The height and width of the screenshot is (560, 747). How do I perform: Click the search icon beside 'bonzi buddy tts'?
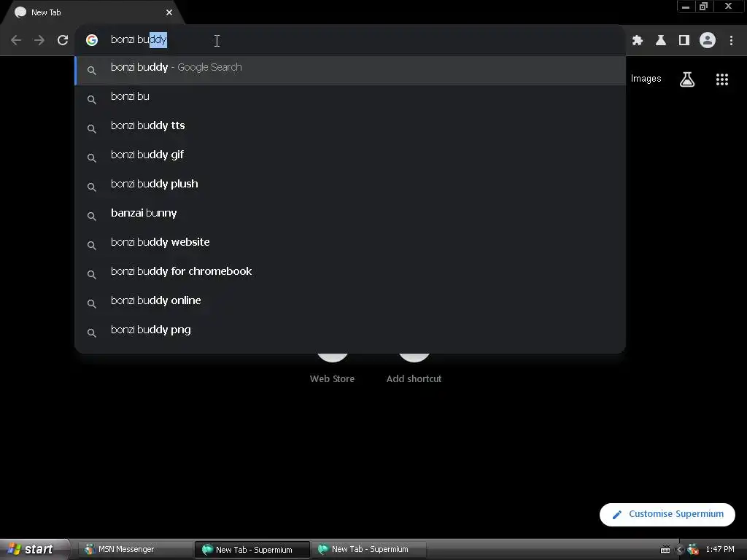tap(92, 129)
